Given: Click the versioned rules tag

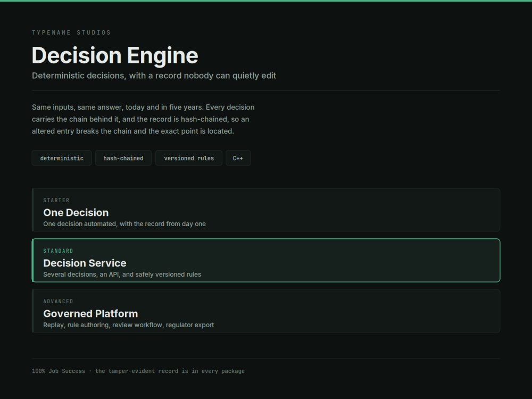Looking at the screenshot, I should (189, 158).
